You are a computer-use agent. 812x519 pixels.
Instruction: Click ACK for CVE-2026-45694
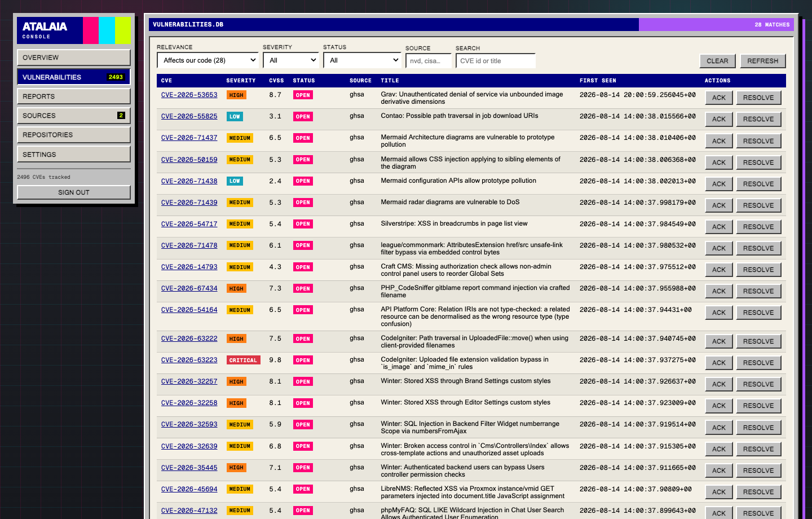pyautogui.click(x=719, y=492)
